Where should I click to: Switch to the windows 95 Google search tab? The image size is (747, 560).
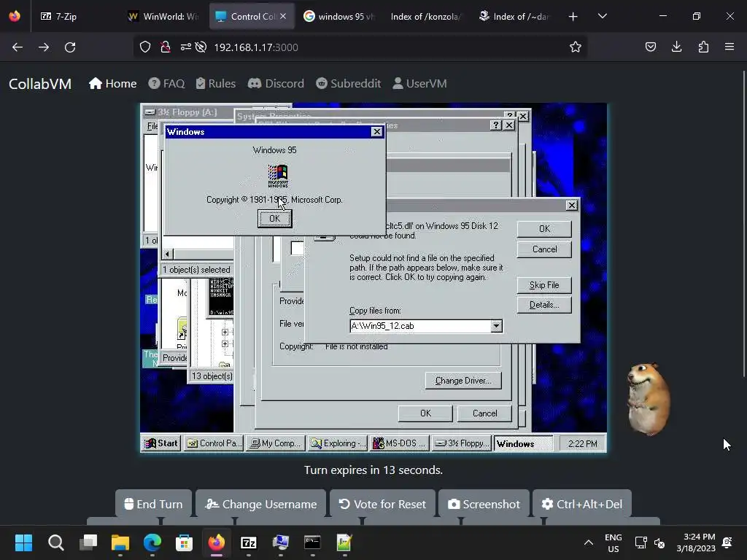[339, 16]
